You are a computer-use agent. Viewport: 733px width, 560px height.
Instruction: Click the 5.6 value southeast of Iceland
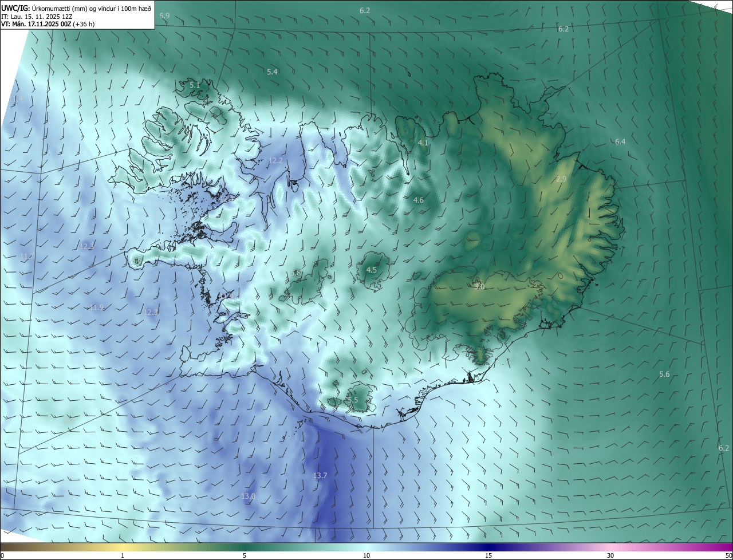click(x=664, y=374)
